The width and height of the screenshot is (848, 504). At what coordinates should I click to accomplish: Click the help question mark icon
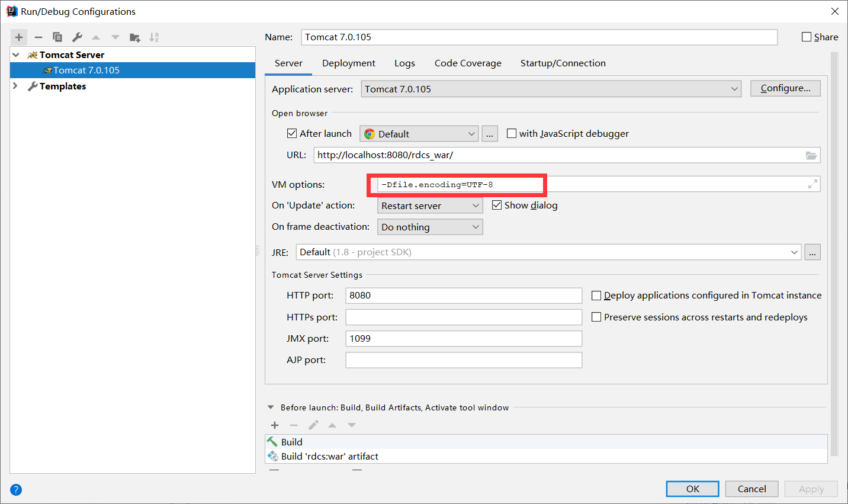(x=16, y=490)
